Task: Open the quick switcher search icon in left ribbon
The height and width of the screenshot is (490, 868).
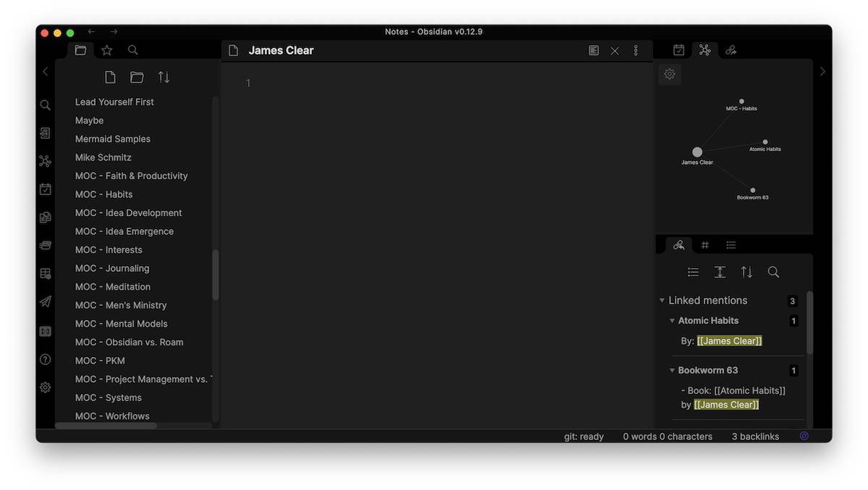Action: (45, 105)
